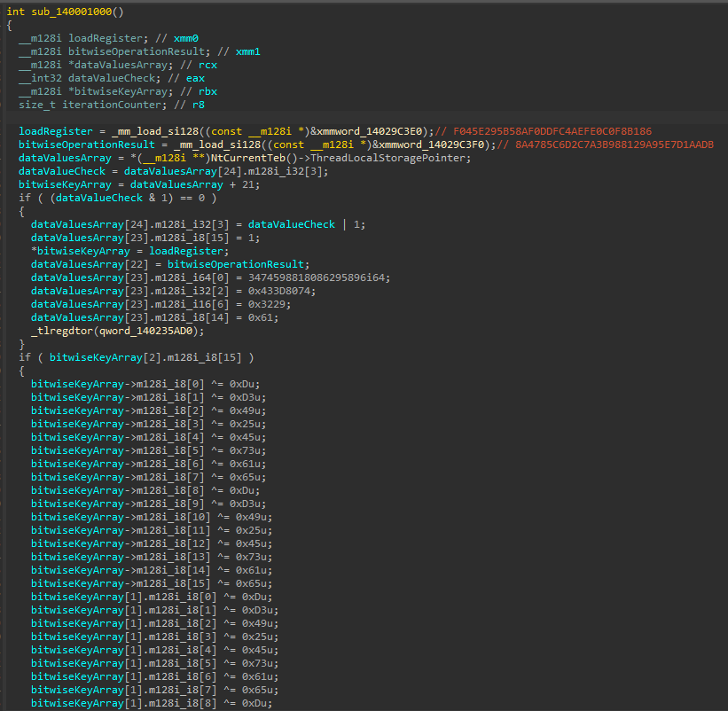Viewport: 728px width, 711px height.
Task: Click the xmmword_14029C3E0 reference
Action: pos(370,131)
